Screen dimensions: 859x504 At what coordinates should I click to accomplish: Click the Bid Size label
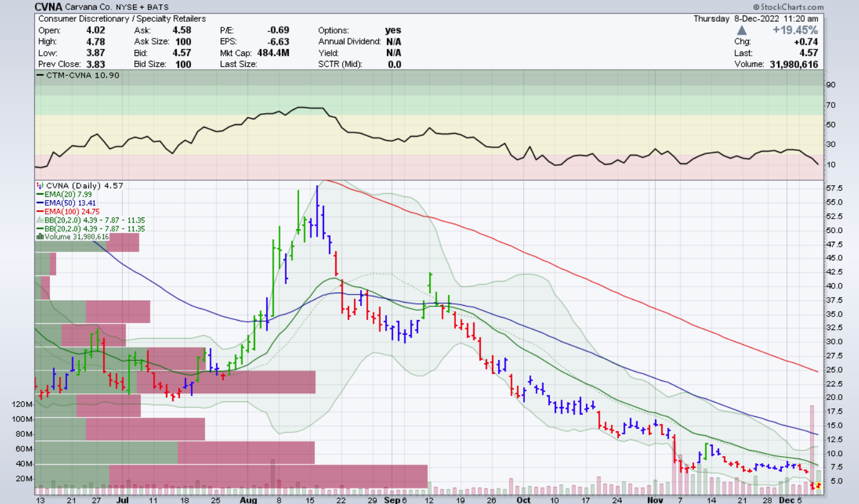pyautogui.click(x=151, y=64)
